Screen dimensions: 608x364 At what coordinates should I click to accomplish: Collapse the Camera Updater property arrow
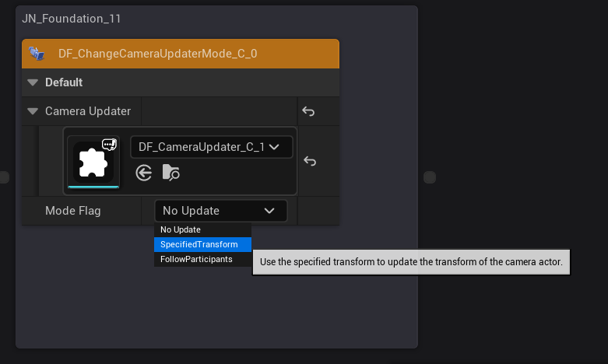click(33, 112)
